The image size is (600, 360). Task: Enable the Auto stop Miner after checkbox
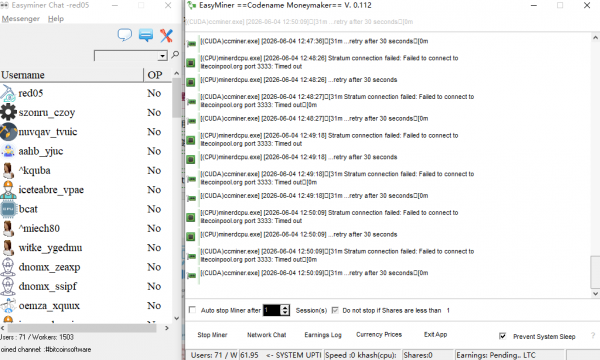click(x=192, y=310)
